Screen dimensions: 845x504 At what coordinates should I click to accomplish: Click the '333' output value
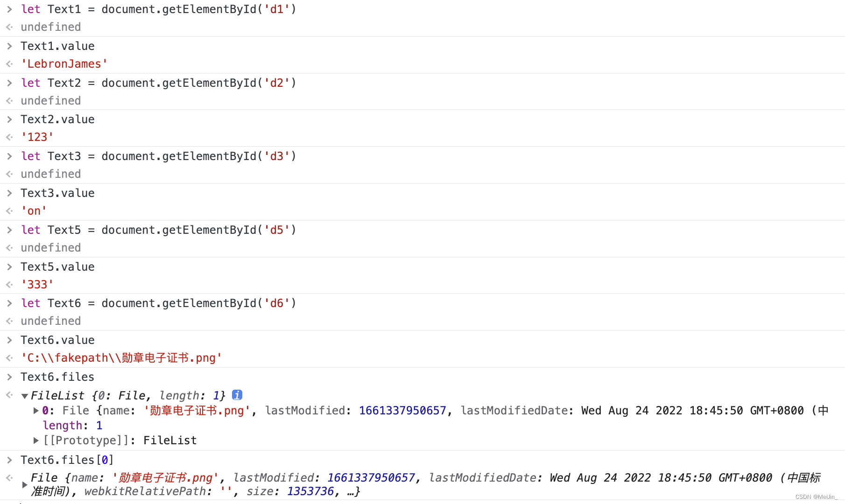[x=37, y=285]
